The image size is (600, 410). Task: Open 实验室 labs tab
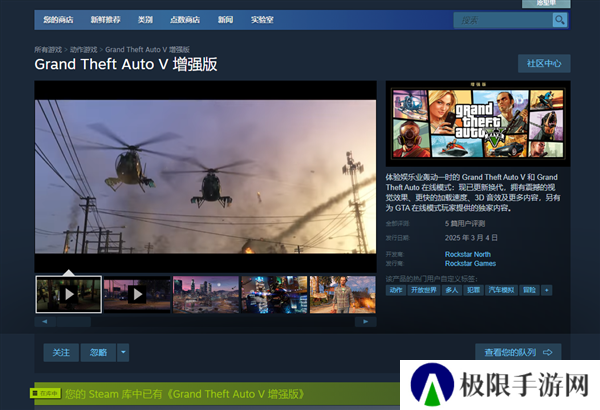(x=262, y=20)
